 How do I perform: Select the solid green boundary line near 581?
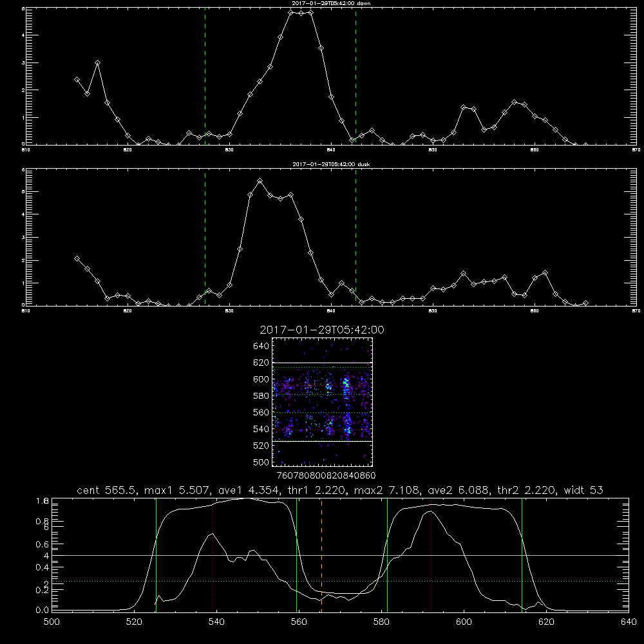[x=387, y=555]
